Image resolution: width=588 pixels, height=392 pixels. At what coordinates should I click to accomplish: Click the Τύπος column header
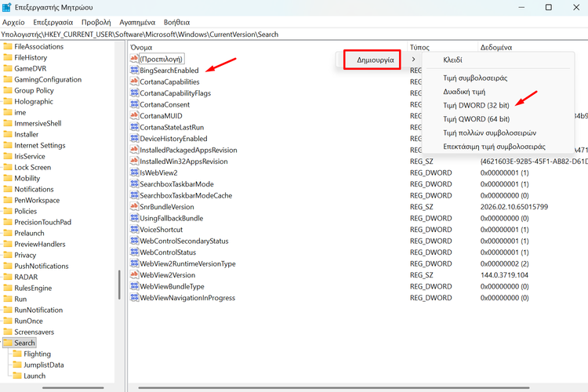point(420,47)
